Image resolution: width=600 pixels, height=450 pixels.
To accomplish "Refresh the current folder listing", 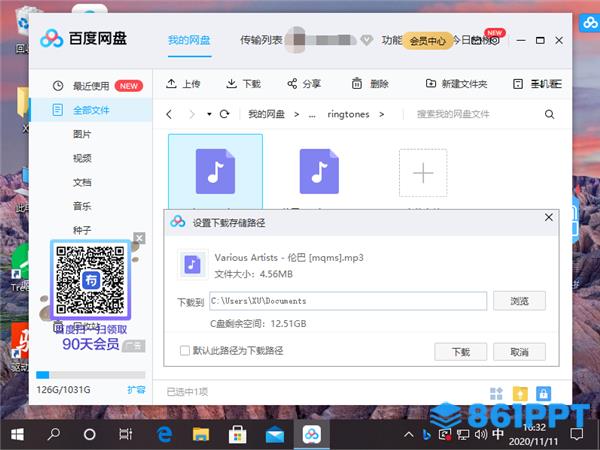I will [x=225, y=114].
